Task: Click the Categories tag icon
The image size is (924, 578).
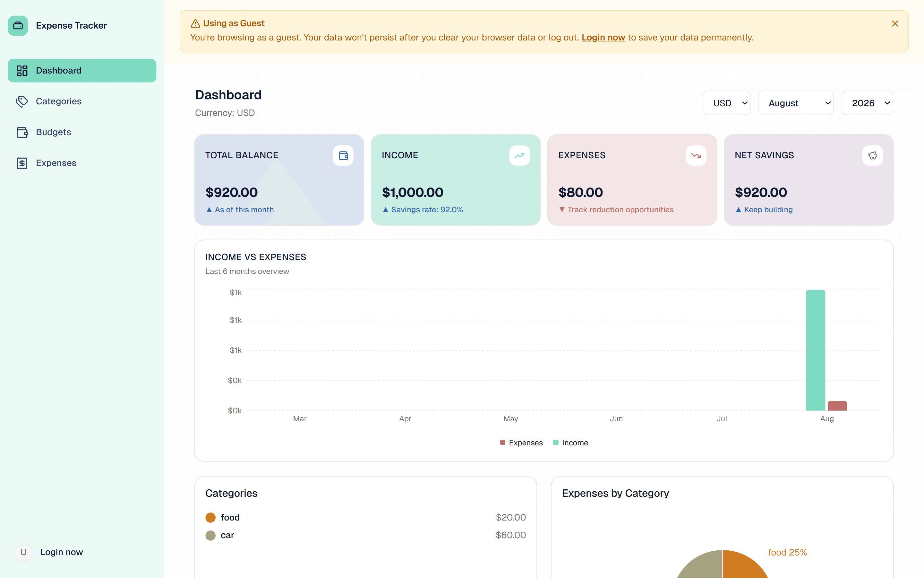Action: tap(22, 101)
